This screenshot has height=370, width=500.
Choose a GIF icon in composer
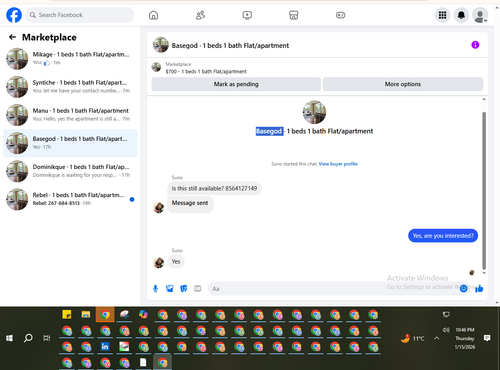point(198,288)
